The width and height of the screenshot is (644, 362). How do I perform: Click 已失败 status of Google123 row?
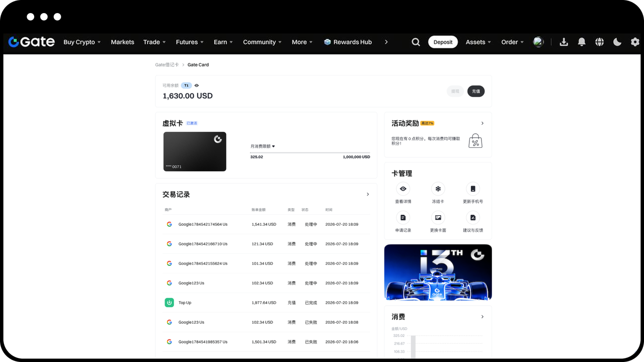(x=311, y=322)
